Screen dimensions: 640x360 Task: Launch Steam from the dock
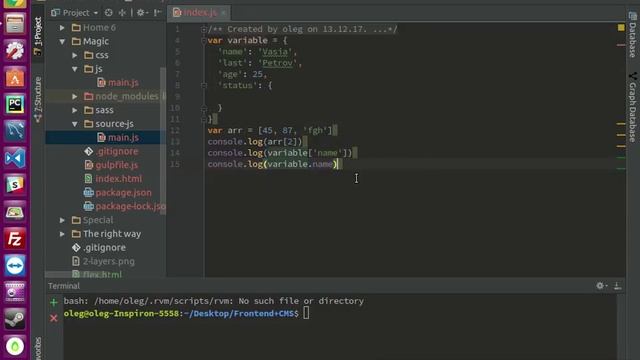[x=15, y=319]
